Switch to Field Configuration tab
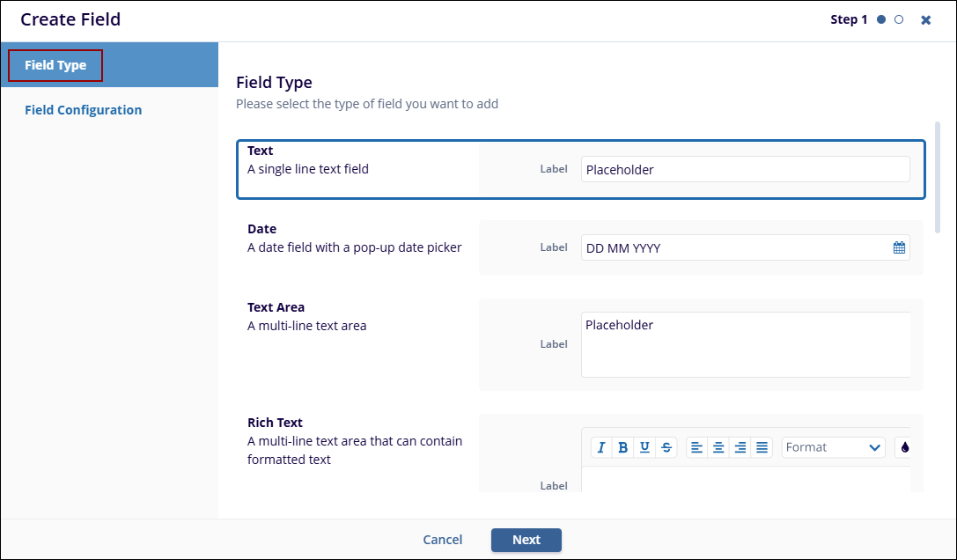957x560 pixels. coord(84,110)
